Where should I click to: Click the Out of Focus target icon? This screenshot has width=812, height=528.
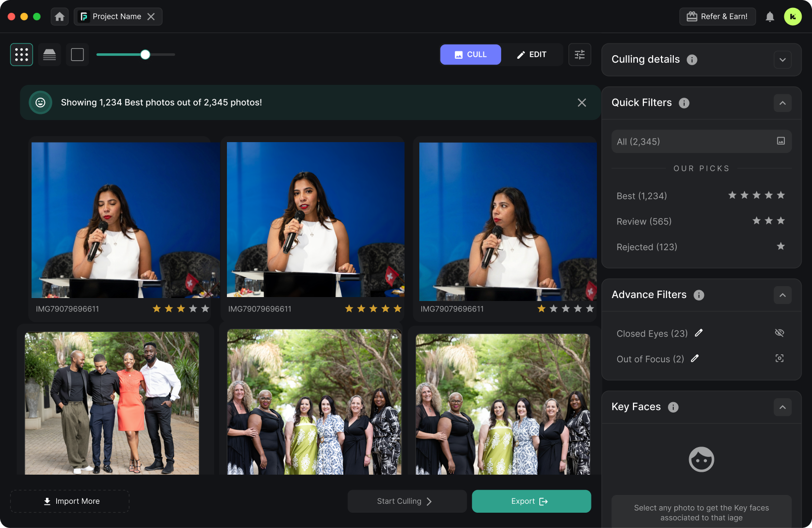779,359
